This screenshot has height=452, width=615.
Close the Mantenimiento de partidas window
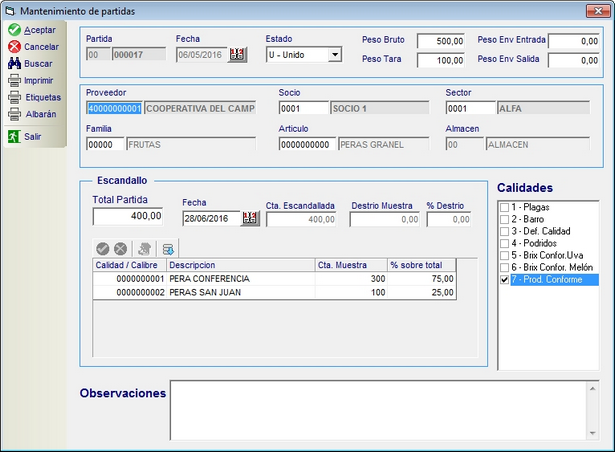click(598, 11)
